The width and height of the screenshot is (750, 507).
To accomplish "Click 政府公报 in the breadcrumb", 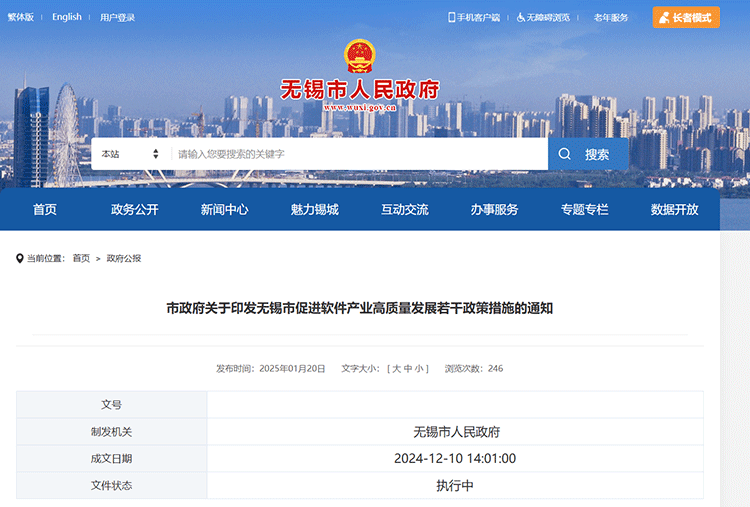I will pos(124,258).
